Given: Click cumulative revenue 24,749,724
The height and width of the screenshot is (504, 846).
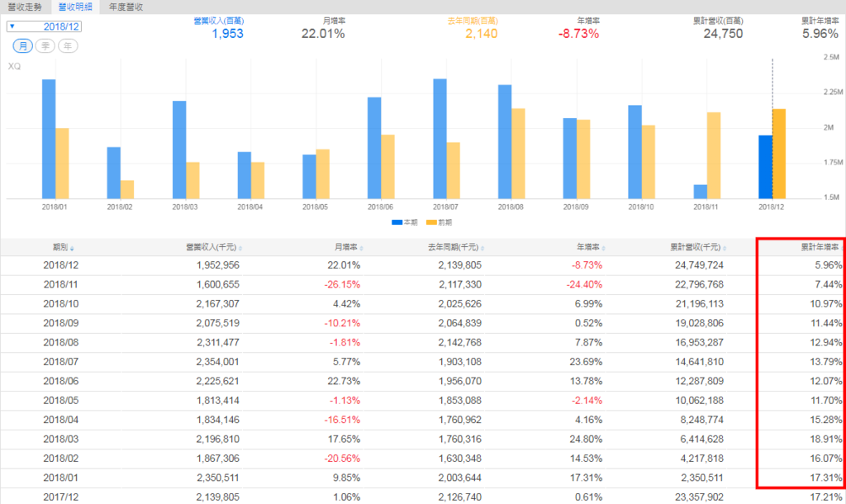Looking at the screenshot, I should (699, 265).
